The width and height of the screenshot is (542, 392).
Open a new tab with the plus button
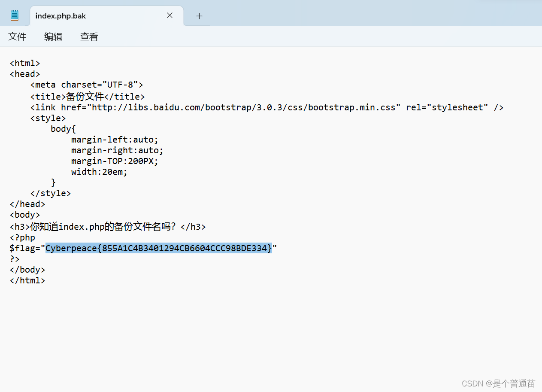click(199, 16)
